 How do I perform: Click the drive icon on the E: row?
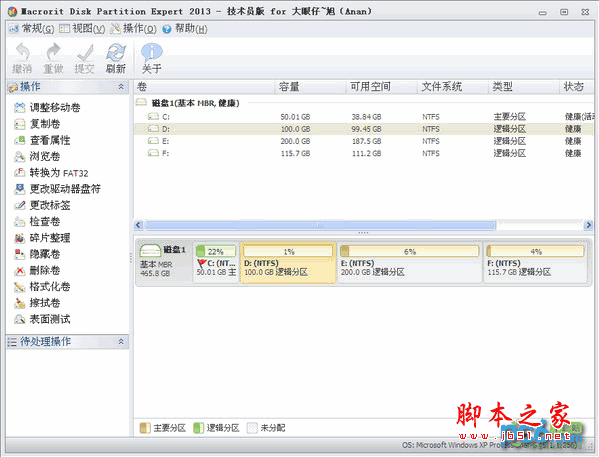pyautogui.click(x=153, y=141)
